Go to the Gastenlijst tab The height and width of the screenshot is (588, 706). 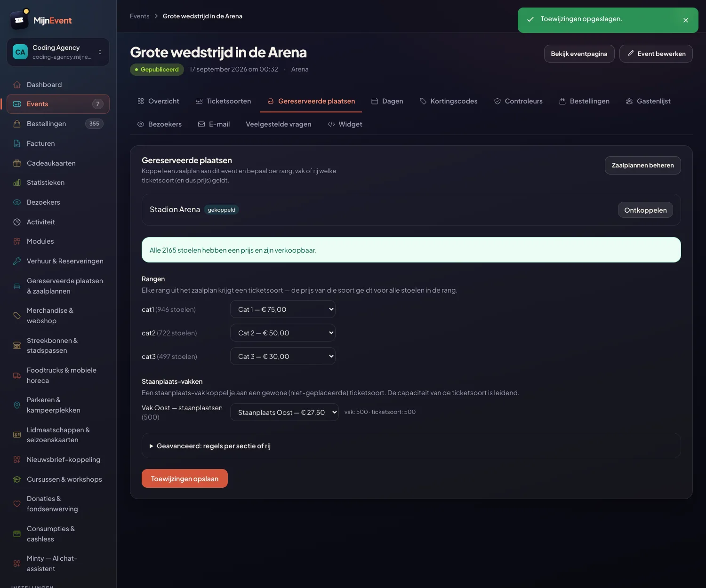648,101
